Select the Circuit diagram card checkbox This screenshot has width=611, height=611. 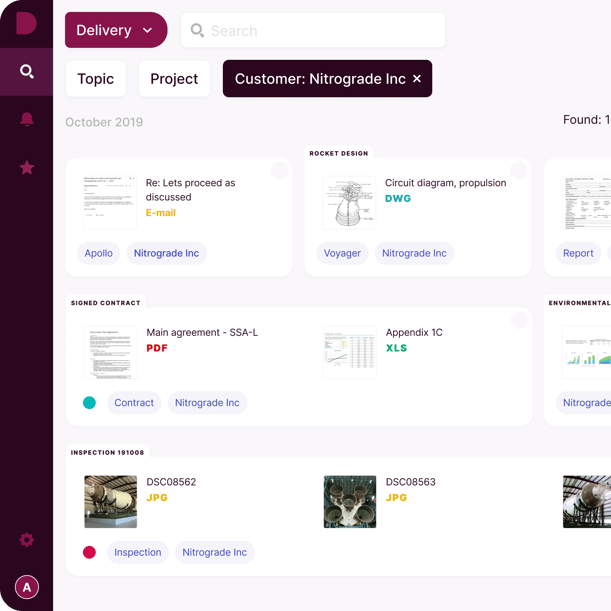(519, 170)
